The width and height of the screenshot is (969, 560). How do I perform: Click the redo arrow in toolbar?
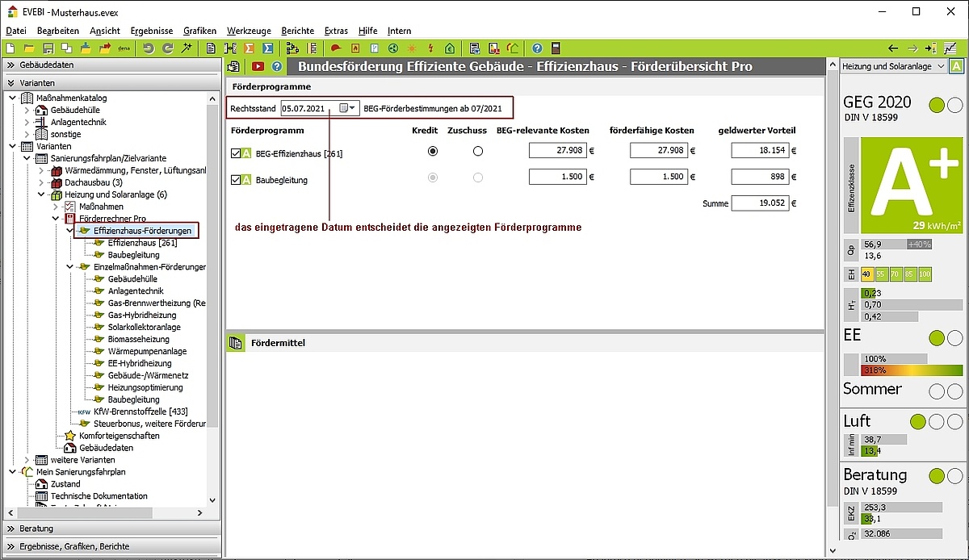click(168, 48)
